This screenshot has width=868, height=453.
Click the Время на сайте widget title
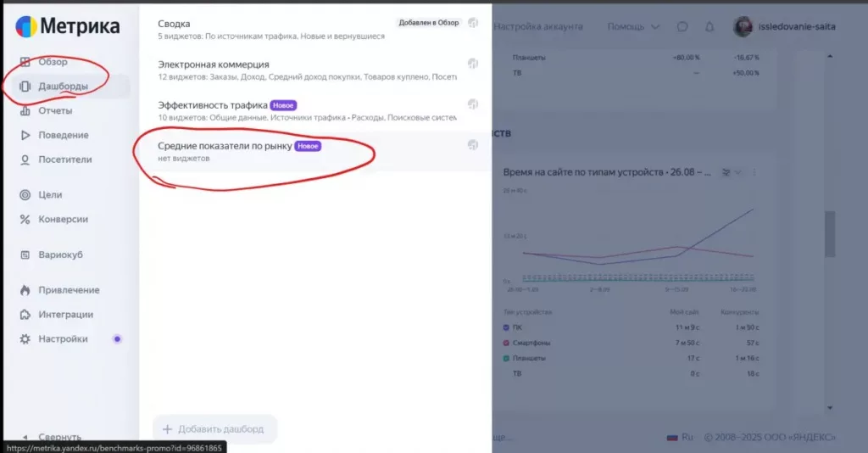(607, 172)
